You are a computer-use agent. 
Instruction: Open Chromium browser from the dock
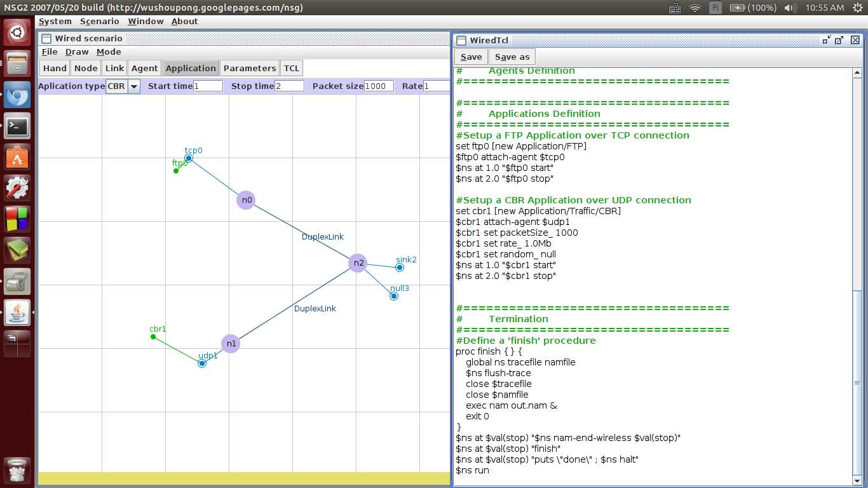pyautogui.click(x=17, y=95)
